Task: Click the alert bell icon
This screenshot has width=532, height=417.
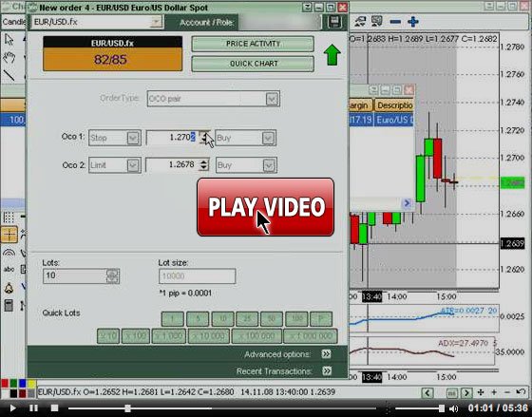Action: pyautogui.click(x=9, y=288)
